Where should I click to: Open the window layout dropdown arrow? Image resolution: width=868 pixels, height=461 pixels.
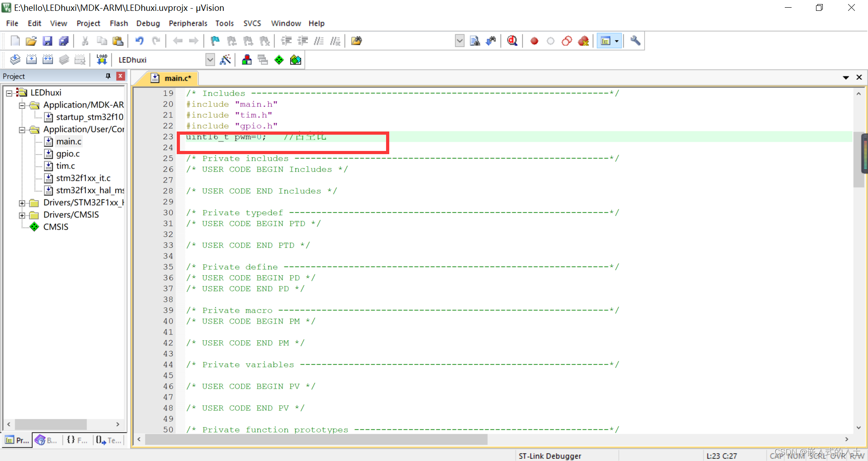tap(617, 41)
